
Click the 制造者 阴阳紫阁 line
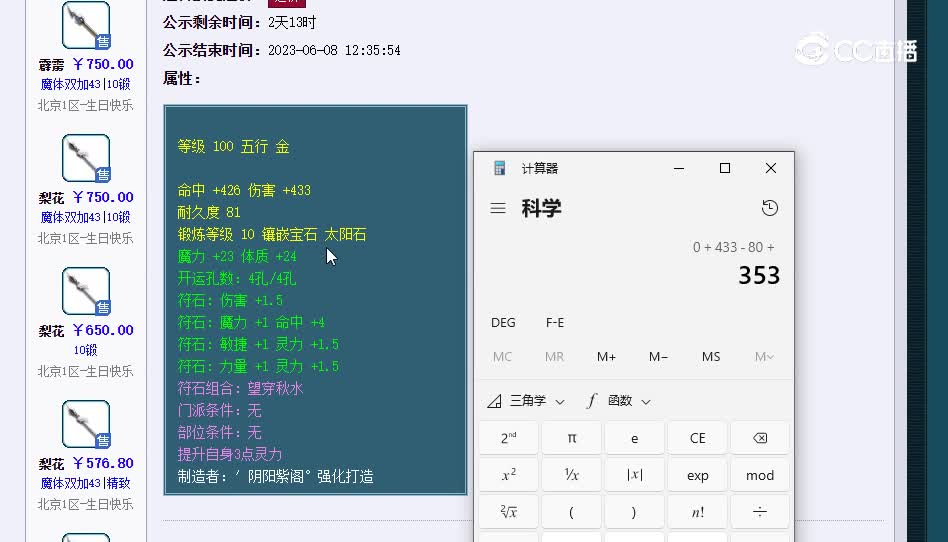coord(275,476)
